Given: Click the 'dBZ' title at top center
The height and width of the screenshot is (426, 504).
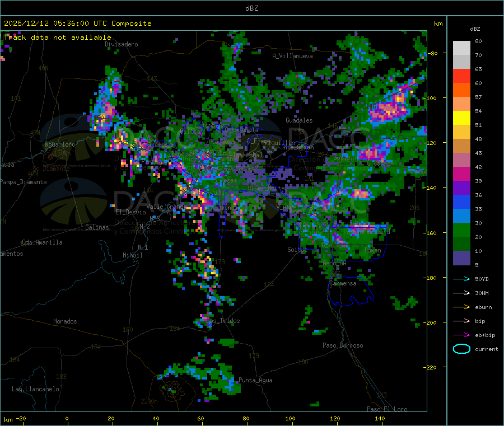Looking at the screenshot, I should [x=251, y=8].
